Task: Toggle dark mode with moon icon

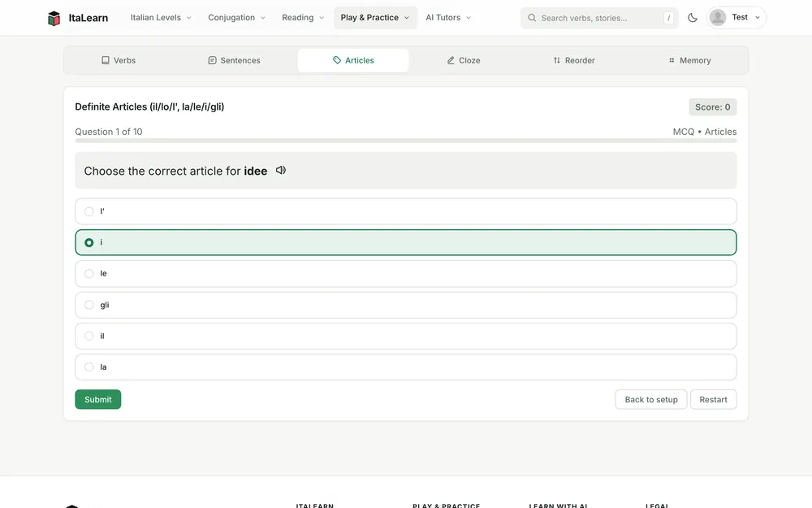Action: tap(693, 18)
